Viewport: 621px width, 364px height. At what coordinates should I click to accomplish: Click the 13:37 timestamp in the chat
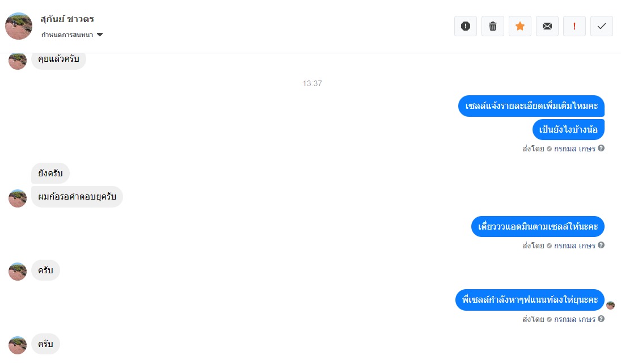(x=312, y=83)
